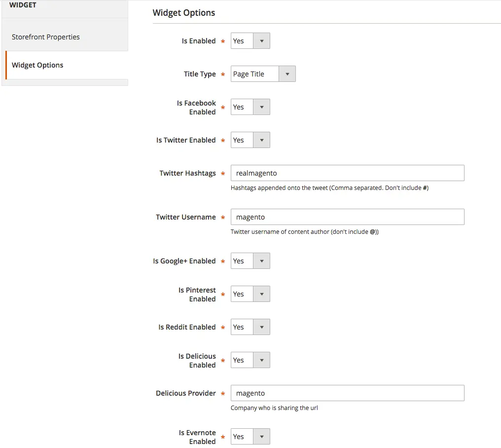Open the Is Pinterest Enabled dropdown
The image size is (501, 448).
[x=250, y=294]
